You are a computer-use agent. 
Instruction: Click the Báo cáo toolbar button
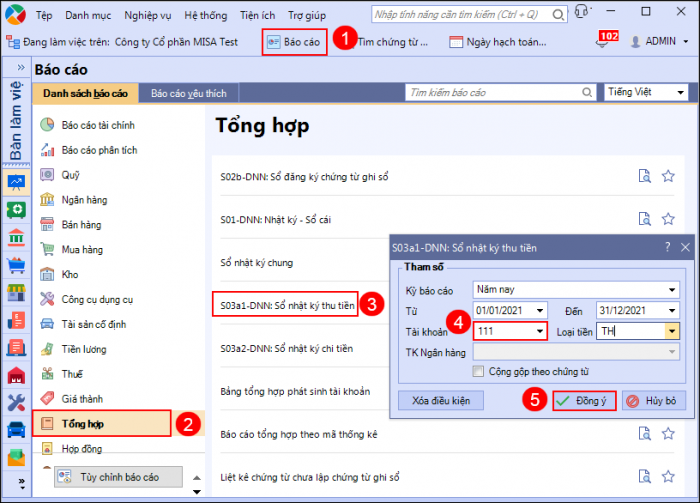(x=295, y=42)
